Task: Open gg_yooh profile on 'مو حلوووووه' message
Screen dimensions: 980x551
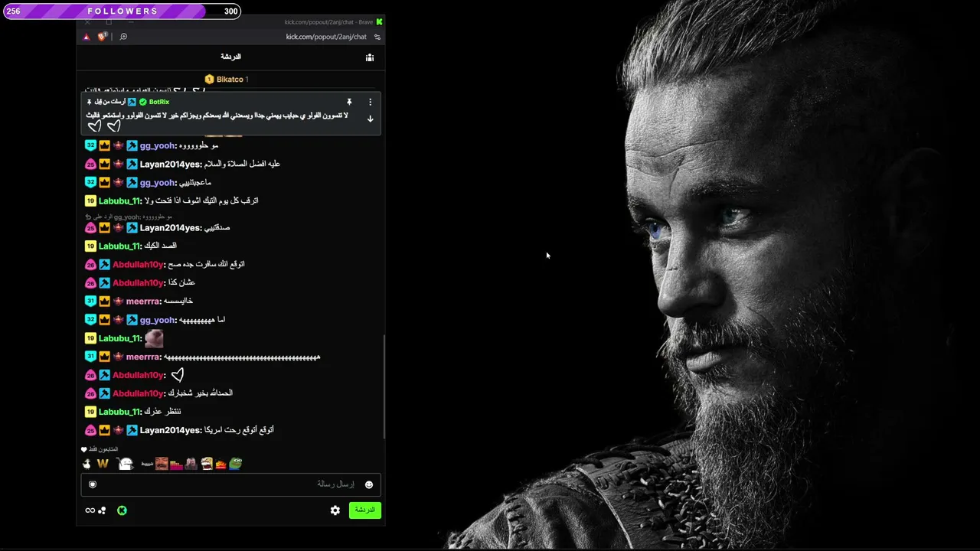Action: pos(157,145)
